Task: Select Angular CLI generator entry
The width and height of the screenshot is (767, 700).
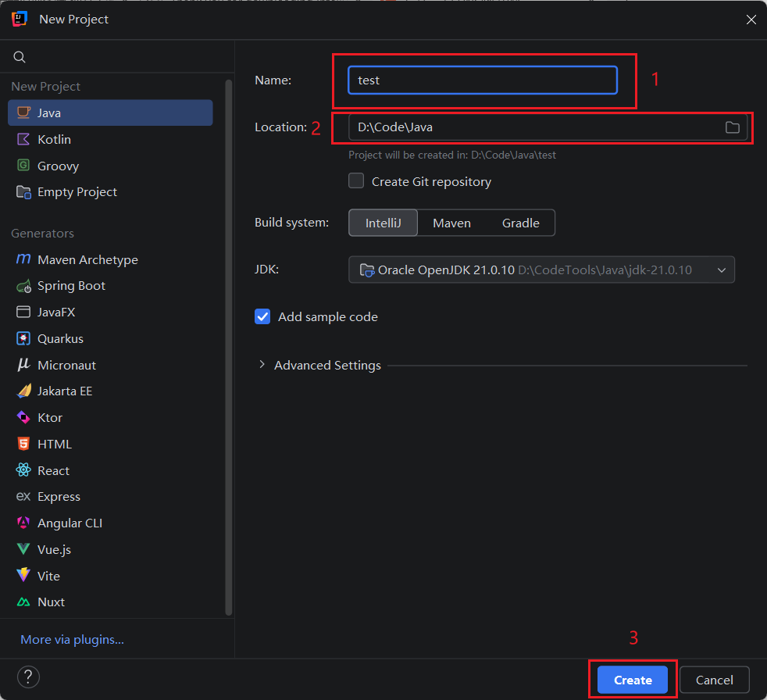Action: tap(111, 523)
